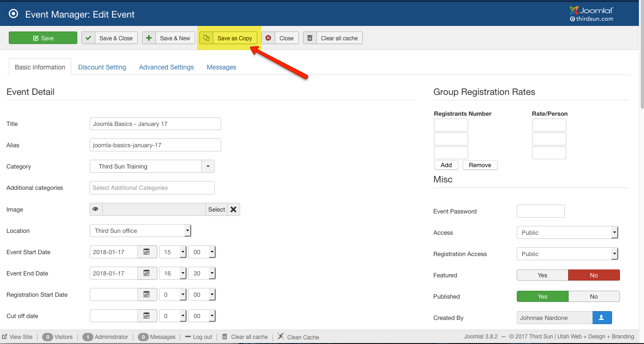Image resolution: width=644 pixels, height=344 pixels.
Task: Click the Event Password input field
Action: coord(540,211)
